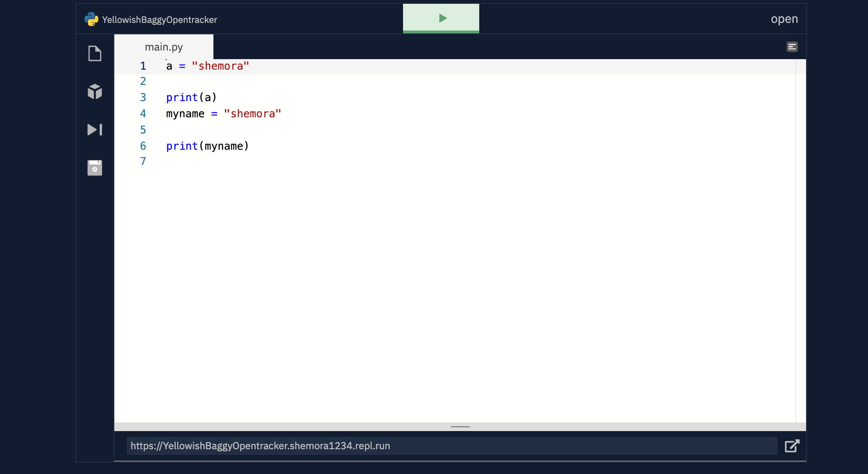Screen dimensions: 868x474
Task: Click the editor's vertical scrollbar track
Action: pyautogui.click(x=801, y=241)
